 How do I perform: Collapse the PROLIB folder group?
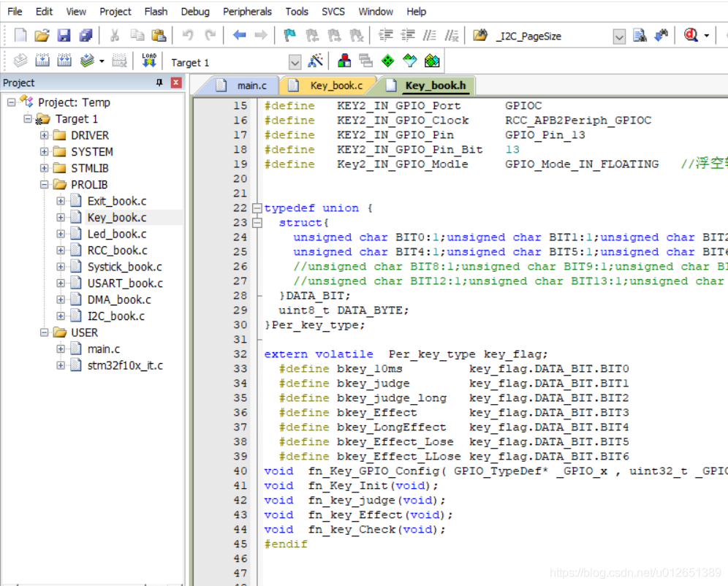(45, 185)
